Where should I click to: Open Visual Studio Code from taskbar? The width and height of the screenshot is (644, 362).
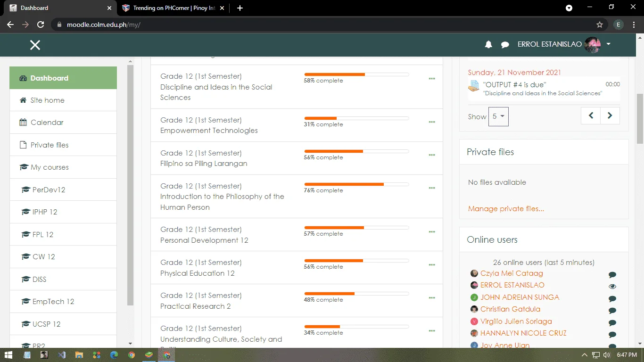coord(62,355)
